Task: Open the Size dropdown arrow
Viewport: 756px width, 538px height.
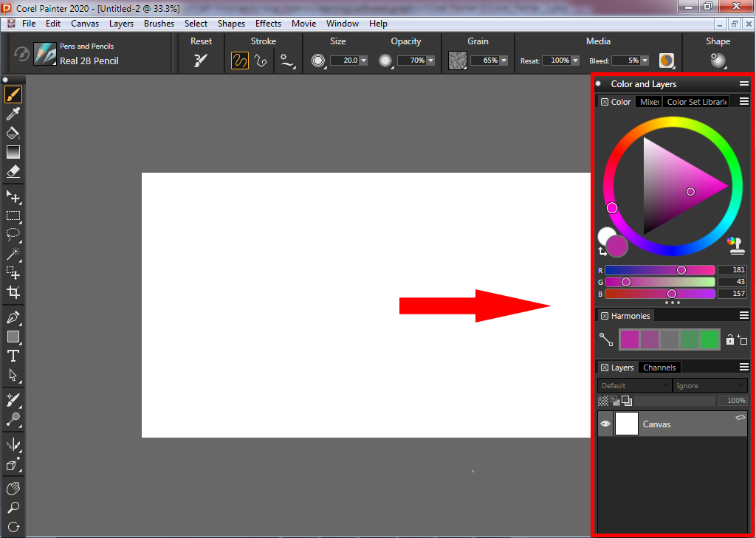Action: (363, 61)
